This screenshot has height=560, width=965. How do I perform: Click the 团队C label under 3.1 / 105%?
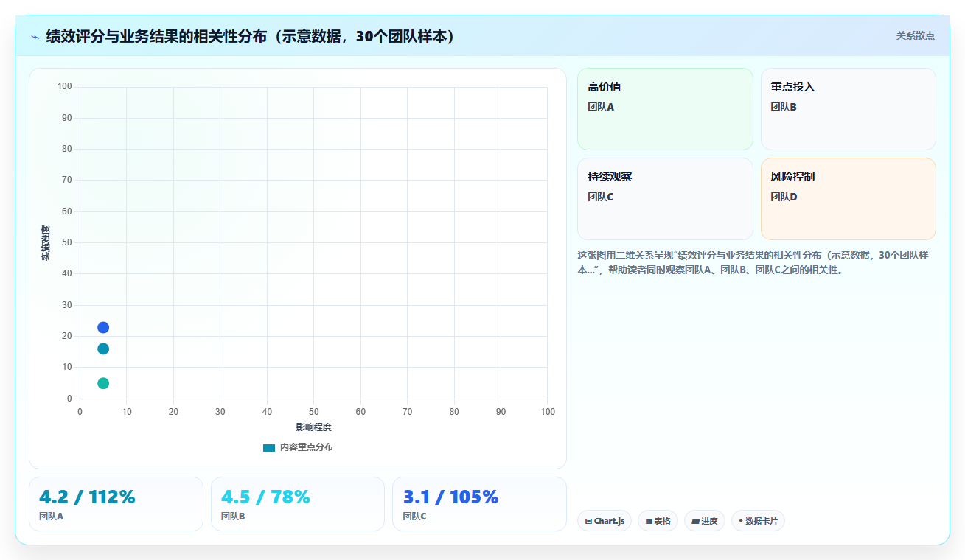coord(414,517)
